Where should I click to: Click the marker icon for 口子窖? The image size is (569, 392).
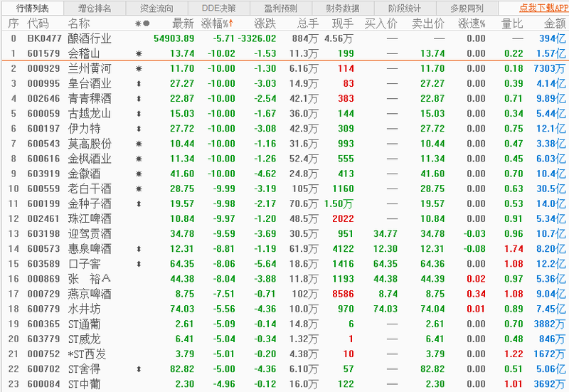tap(139, 264)
